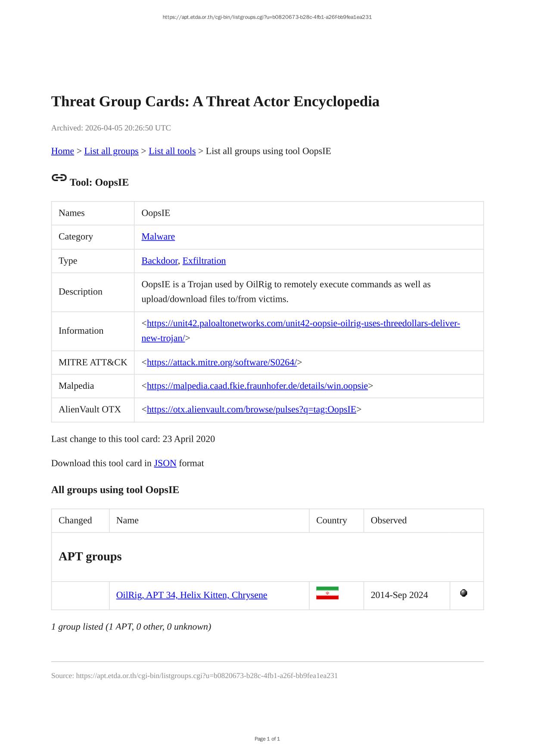The image size is (535, 756).
Task: Click the Changed column header
Action: 75,520
